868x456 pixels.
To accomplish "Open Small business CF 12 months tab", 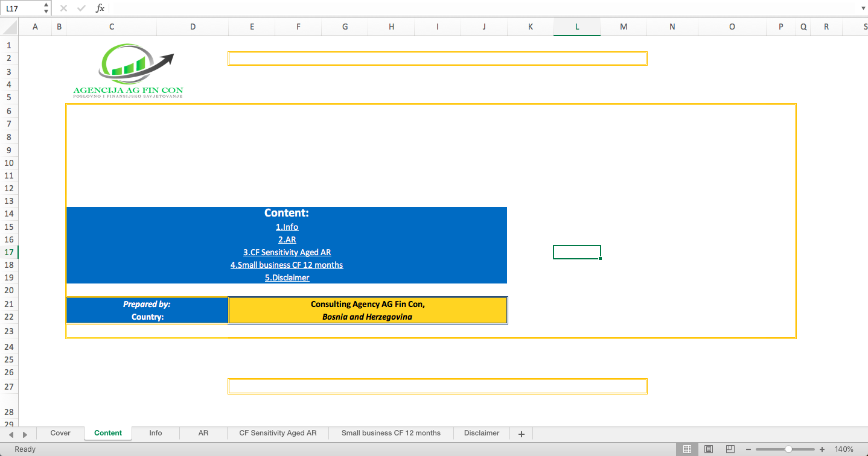I will click(x=391, y=433).
